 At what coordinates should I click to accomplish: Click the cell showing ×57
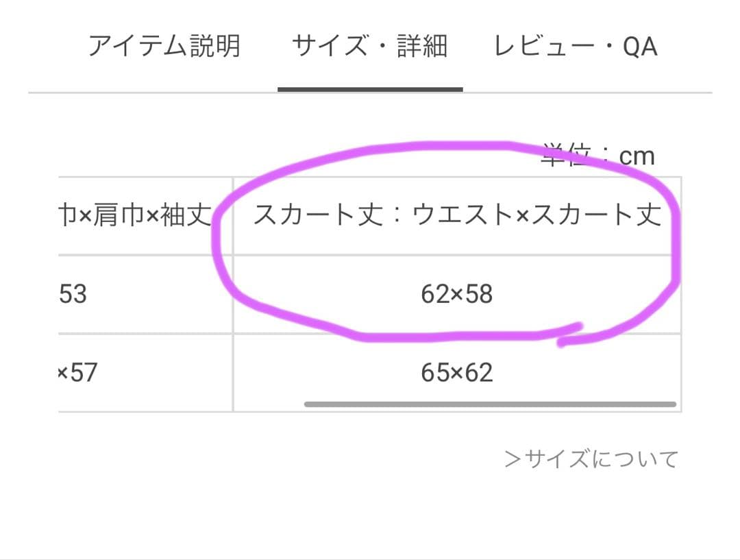pos(78,373)
